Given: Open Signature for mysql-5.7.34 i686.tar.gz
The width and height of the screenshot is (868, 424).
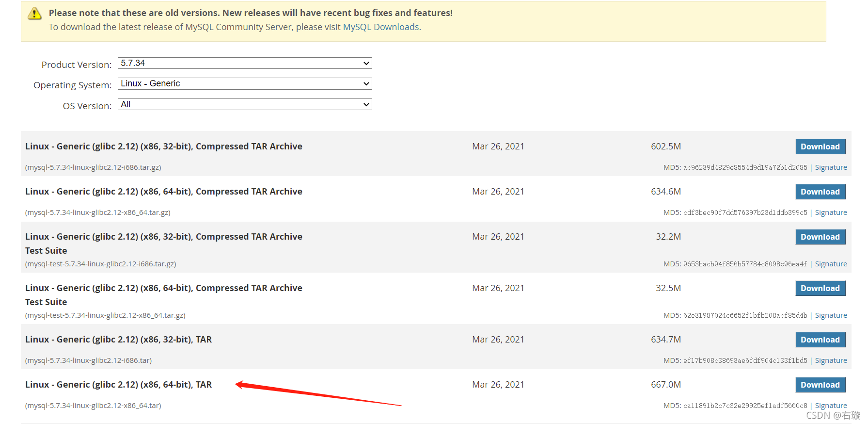Looking at the screenshot, I should pos(831,167).
